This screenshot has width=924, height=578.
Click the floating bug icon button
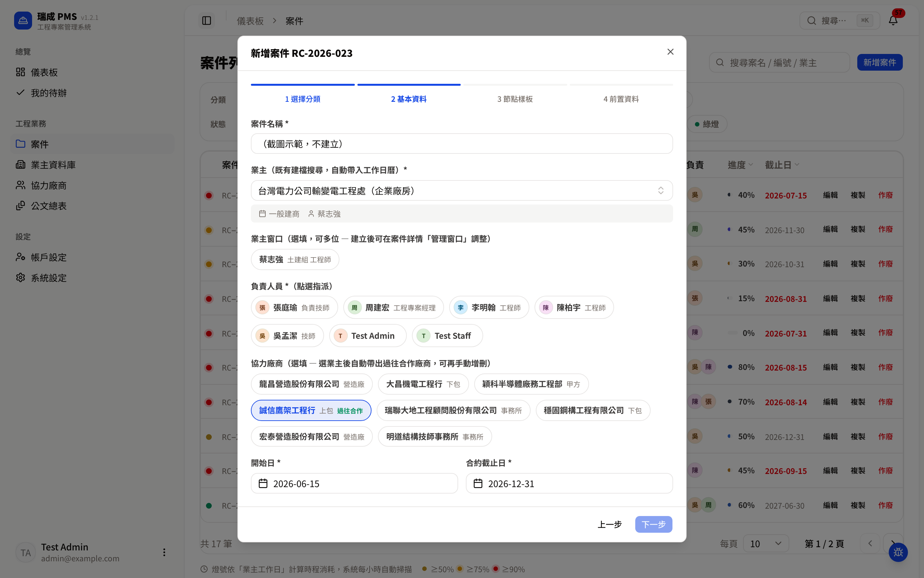click(x=898, y=552)
